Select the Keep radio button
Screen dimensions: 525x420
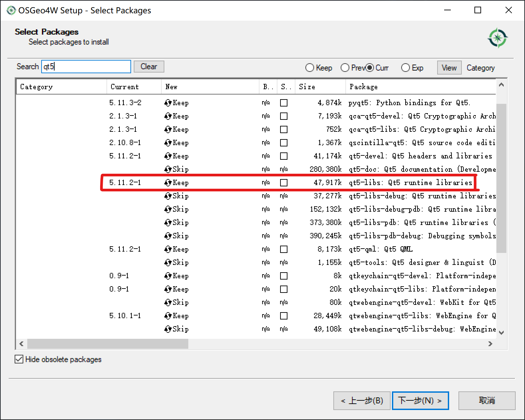310,68
